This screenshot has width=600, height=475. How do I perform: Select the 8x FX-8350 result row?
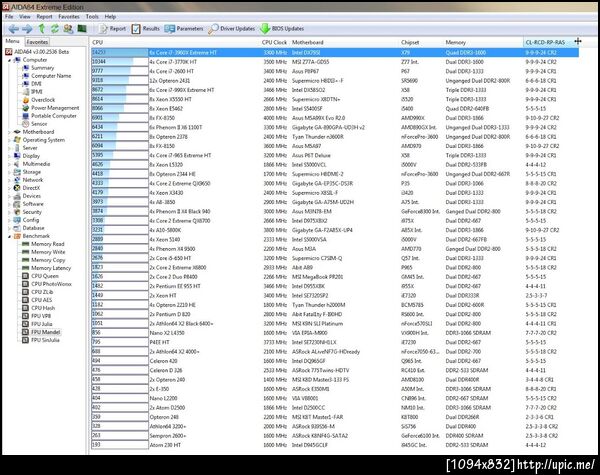tap(335, 118)
